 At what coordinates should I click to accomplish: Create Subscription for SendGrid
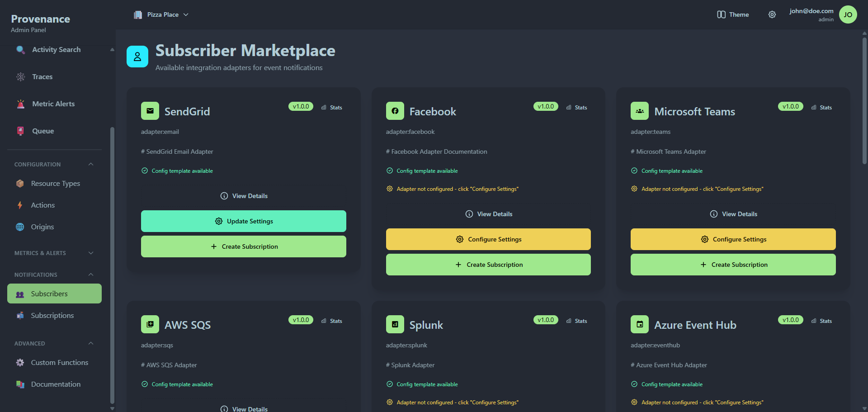(x=244, y=246)
